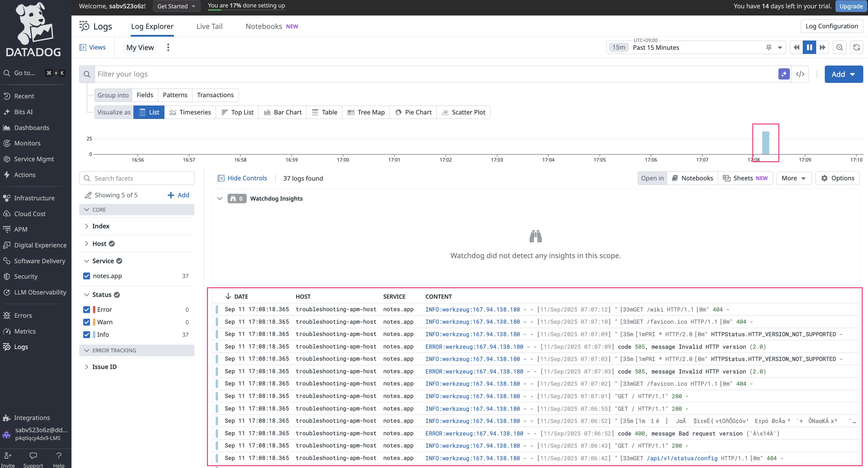Open Digital Experience section

click(x=40, y=245)
